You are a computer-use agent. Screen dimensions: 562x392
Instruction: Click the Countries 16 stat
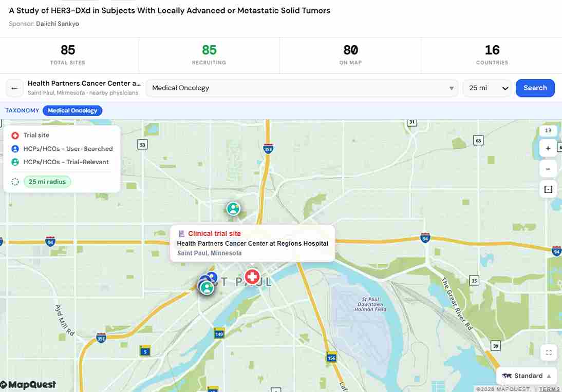492,55
